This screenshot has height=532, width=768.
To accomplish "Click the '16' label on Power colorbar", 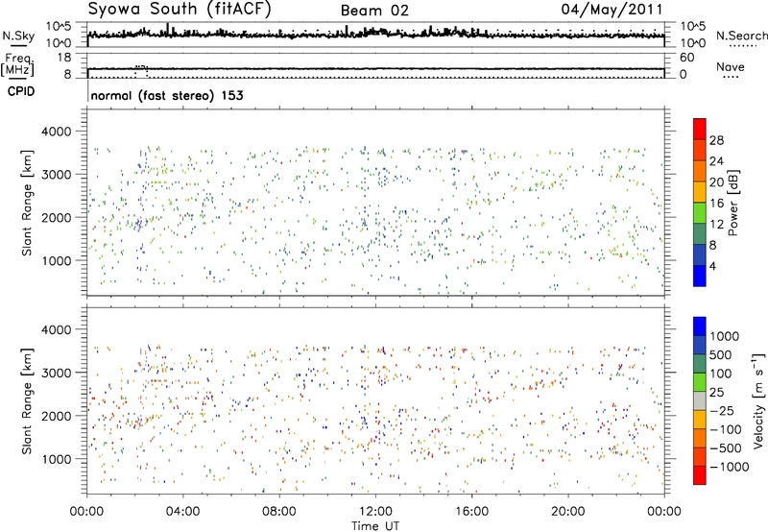I will 716,204.
